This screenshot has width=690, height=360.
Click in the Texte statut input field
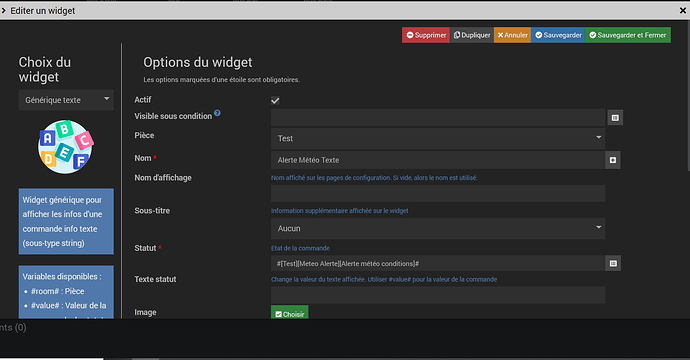click(438, 295)
